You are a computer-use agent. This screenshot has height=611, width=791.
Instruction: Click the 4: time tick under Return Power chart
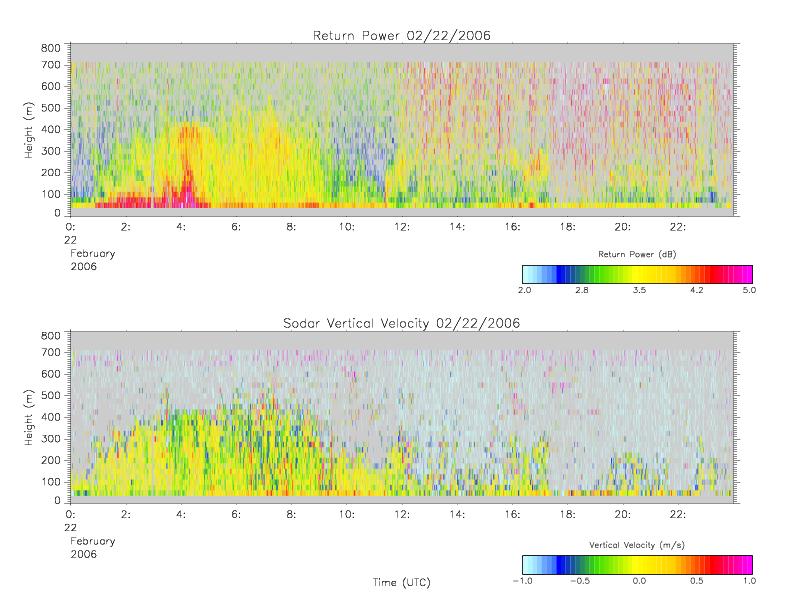181,227
